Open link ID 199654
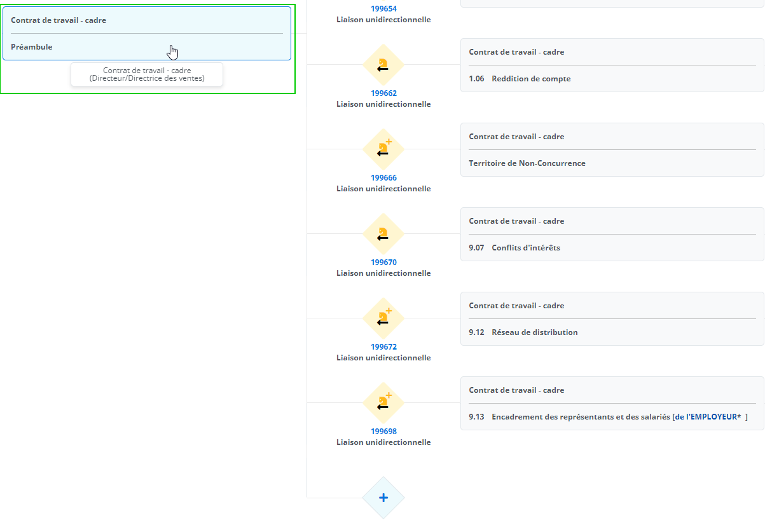The height and width of the screenshot is (532, 772). [x=383, y=9]
